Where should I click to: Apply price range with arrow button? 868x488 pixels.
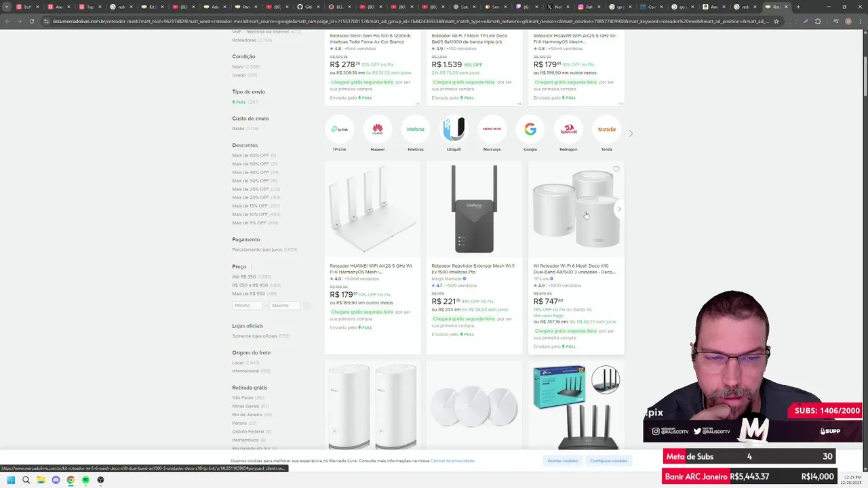click(x=307, y=306)
